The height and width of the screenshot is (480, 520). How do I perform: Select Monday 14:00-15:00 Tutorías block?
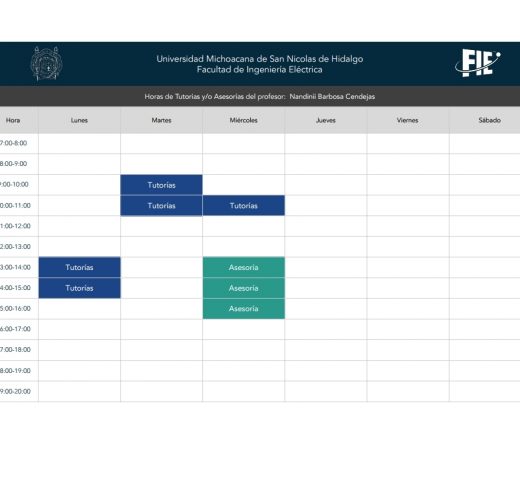tap(79, 288)
